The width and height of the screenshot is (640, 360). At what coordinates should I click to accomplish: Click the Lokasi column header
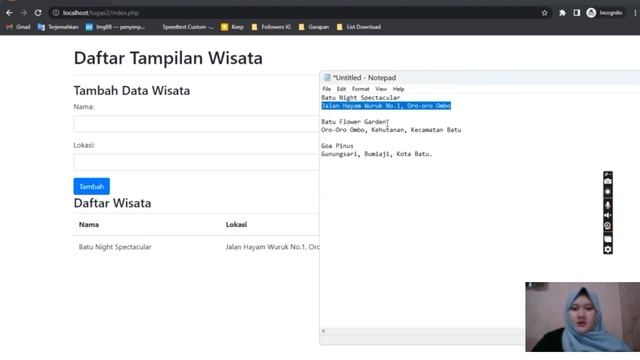pyautogui.click(x=236, y=224)
